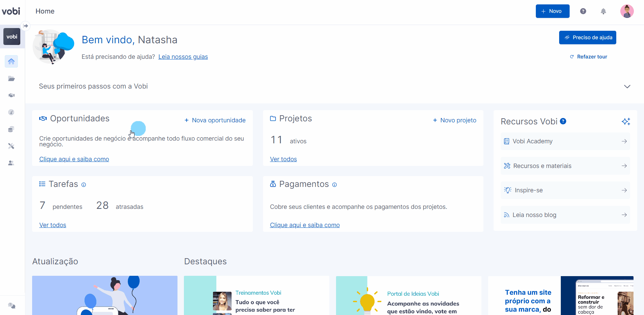
Task: Click the Preciso de ajuda button
Action: click(588, 38)
